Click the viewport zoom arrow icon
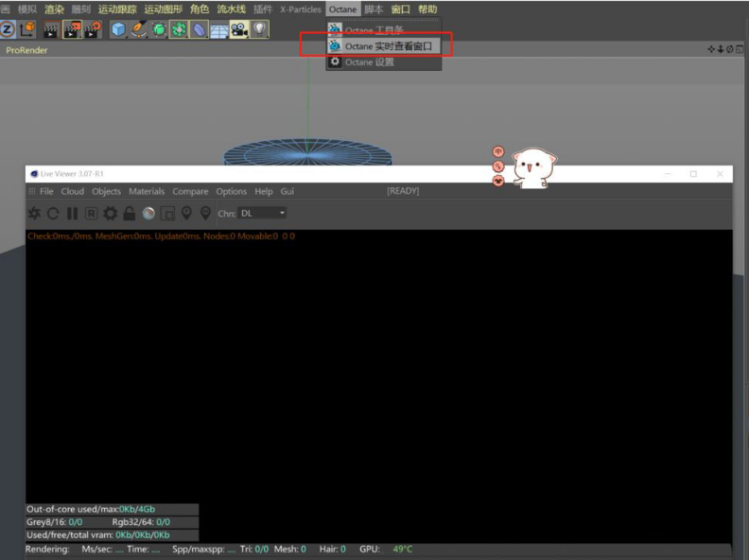Image resolution: width=749 pixels, height=560 pixels. (x=721, y=49)
